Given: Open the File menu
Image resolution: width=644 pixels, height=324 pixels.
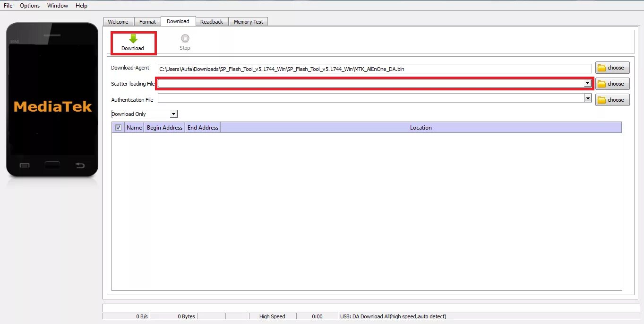Looking at the screenshot, I should point(8,6).
